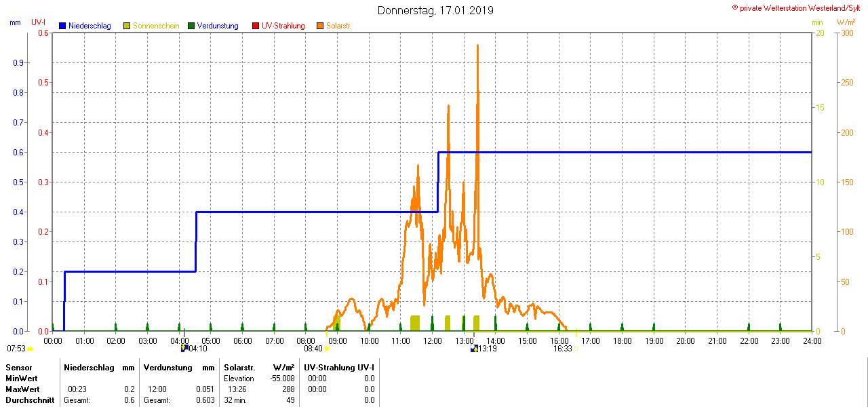
Task: Click the green Verdunstung legend swatch
Action: tap(191, 26)
